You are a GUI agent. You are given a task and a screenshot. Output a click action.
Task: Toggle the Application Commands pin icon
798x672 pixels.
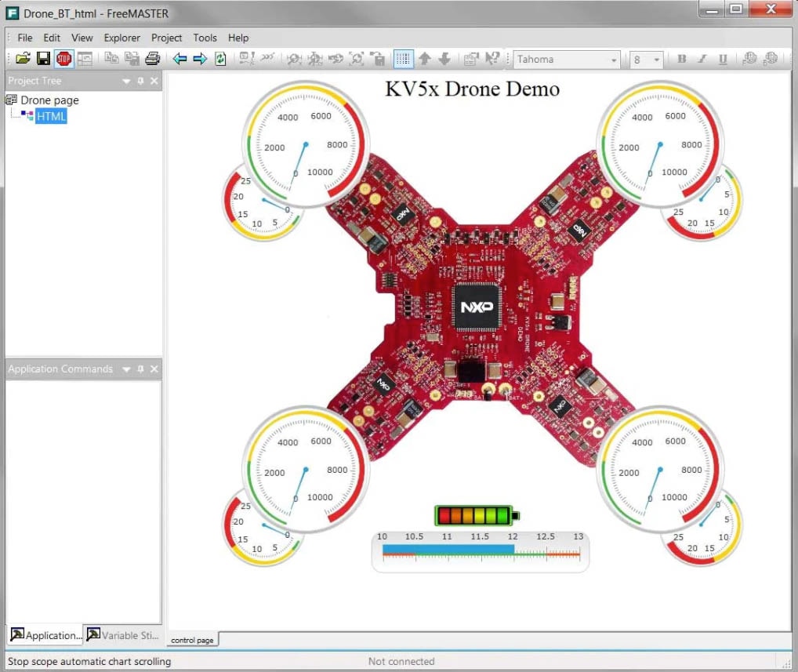click(141, 369)
